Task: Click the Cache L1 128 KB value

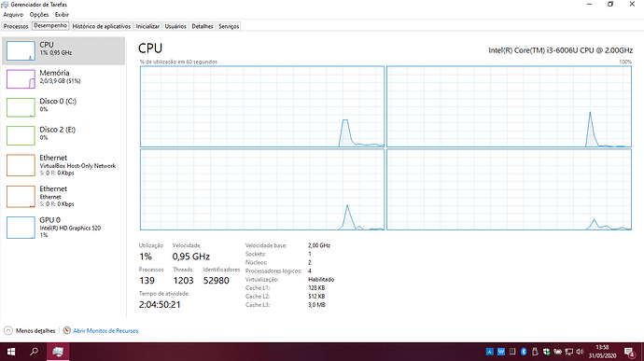Action: [x=316, y=288]
